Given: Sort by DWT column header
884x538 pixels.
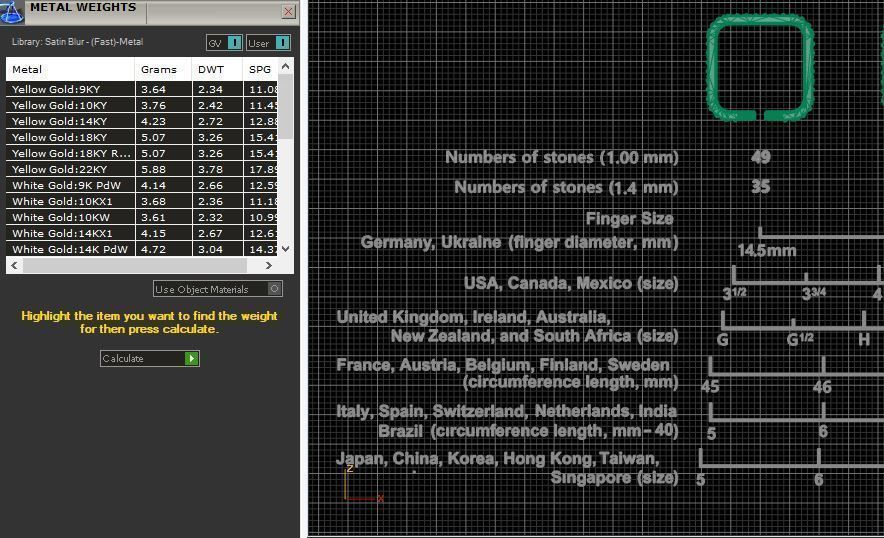Looking at the screenshot, I should point(217,69).
